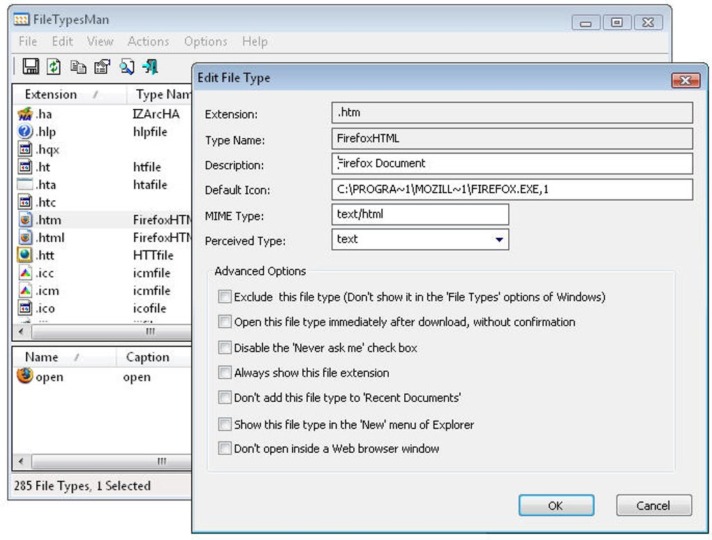Image resolution: width=712 pixels, height=540 pixels.
Task: Click the Extension field showing .htm
Action: point(512,113)
